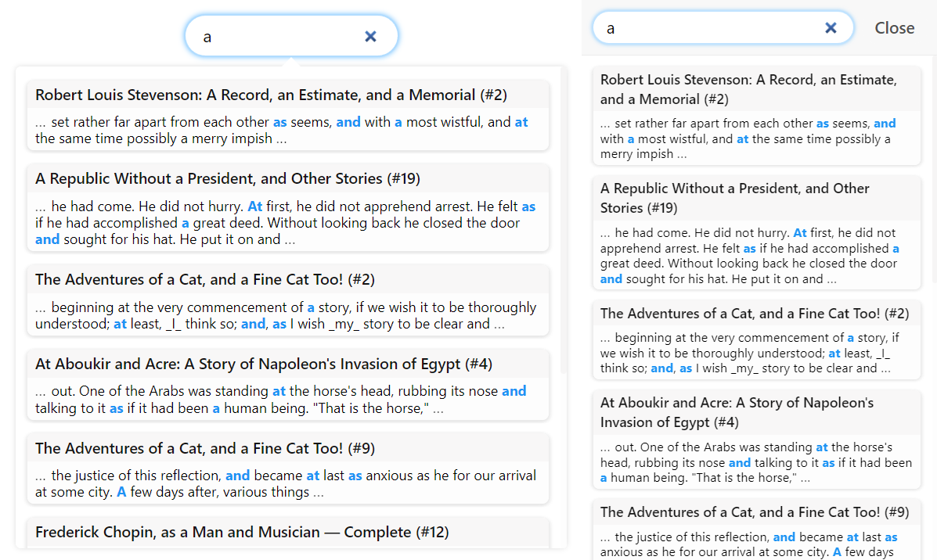937x560 pixels.
Task: Click left snippet 'he had come. He did not hurry.'
Action: 148,206
